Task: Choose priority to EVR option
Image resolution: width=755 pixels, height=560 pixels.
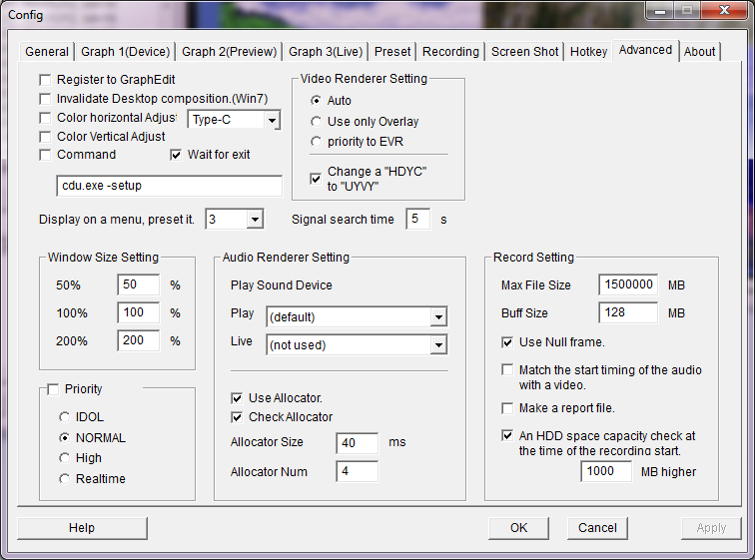Action: [317, 142]
